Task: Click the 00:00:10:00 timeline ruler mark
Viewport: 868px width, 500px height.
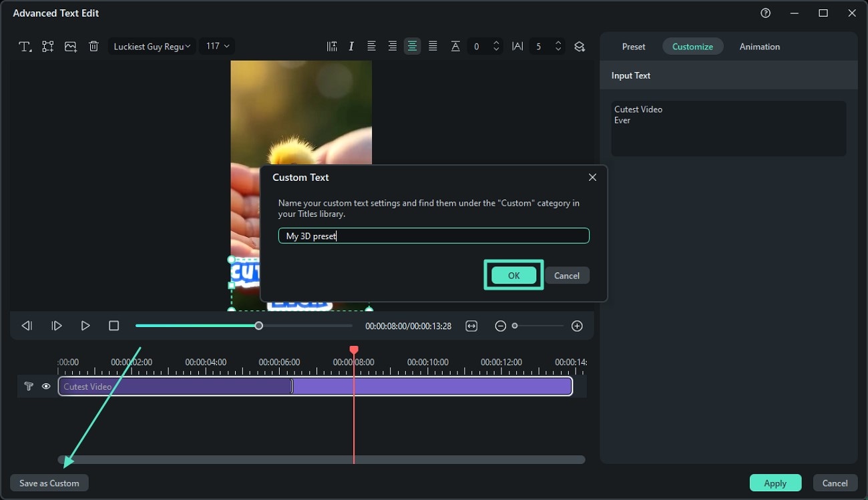Action: [428, 362]
